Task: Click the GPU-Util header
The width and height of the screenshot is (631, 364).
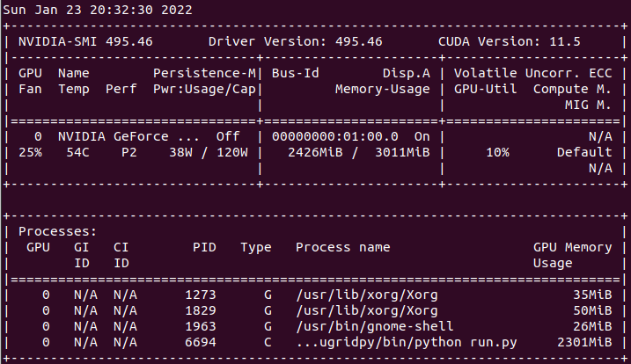Action: point(486,89)
